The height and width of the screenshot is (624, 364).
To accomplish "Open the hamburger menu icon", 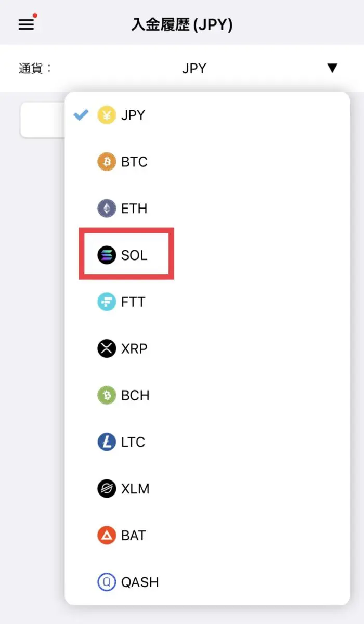I will click(26, 24).
